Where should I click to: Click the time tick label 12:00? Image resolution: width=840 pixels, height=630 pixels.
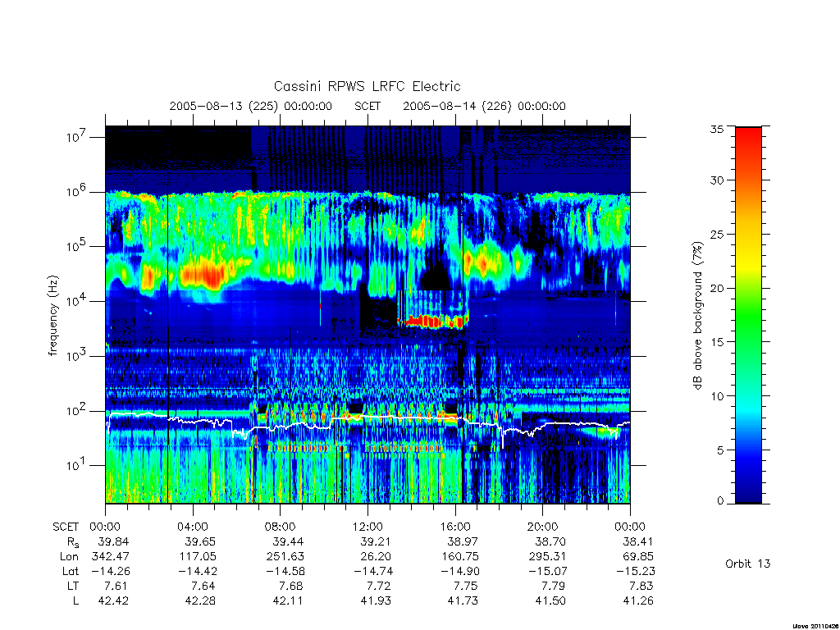tap(367, 527)
